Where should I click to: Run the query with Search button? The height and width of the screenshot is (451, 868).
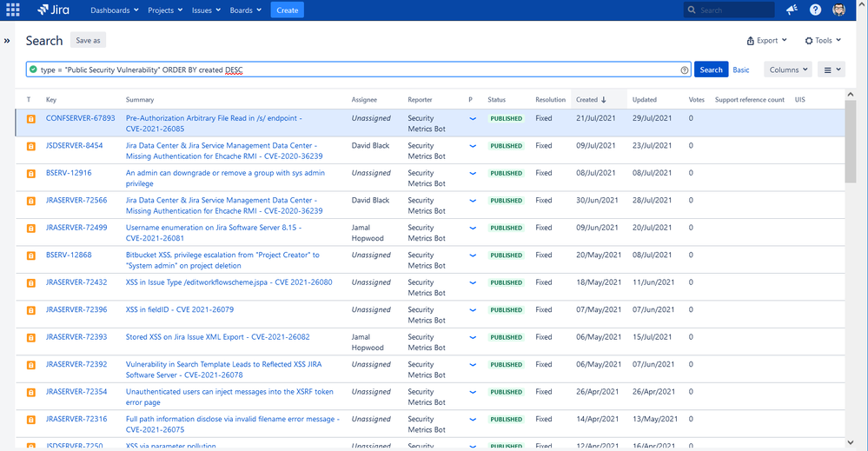click(x=712, y=70)
